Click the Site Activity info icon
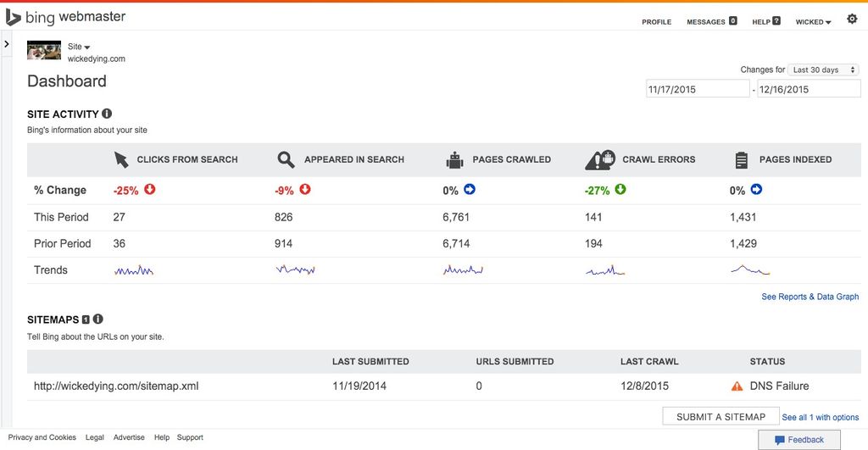This screenshot has height=450, width=868. [x=107, y=114]
